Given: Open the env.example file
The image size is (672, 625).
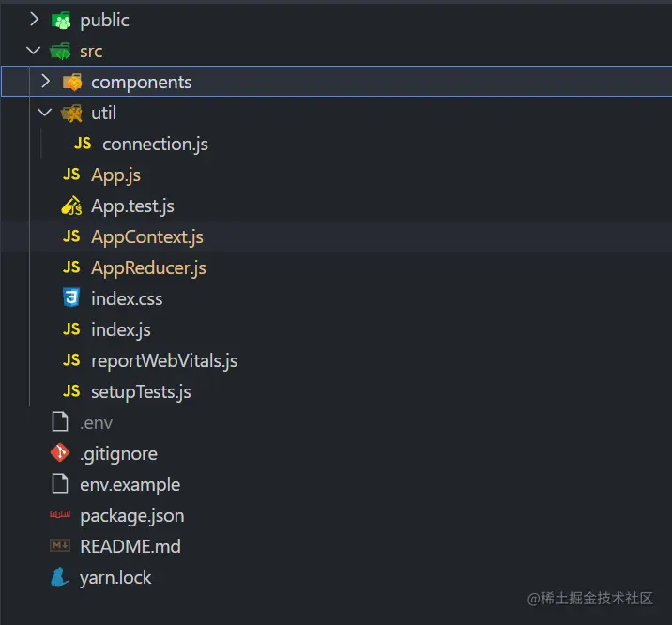Looking at the screenshot, I should [x=130, y=484].
